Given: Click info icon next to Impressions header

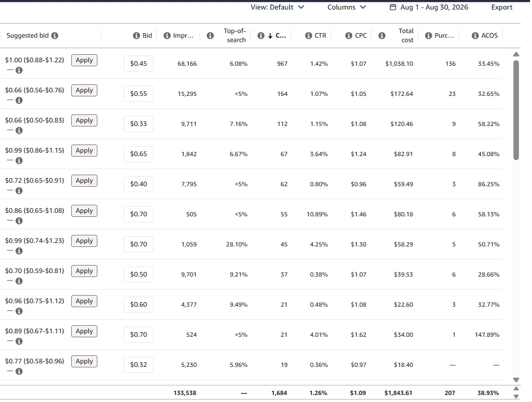Looking at the screenshot, I should 167,36.
